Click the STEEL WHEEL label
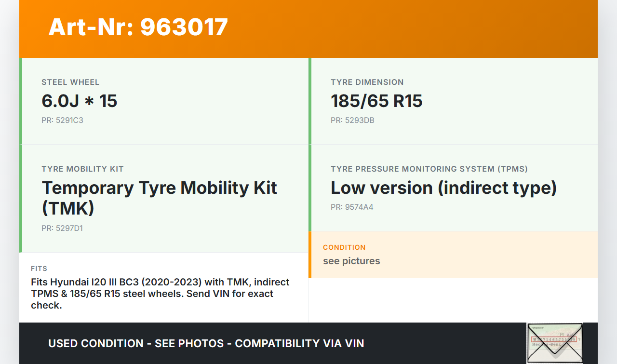Image resolution: width=617 pixels, height=364 pixels. [70, 82]
